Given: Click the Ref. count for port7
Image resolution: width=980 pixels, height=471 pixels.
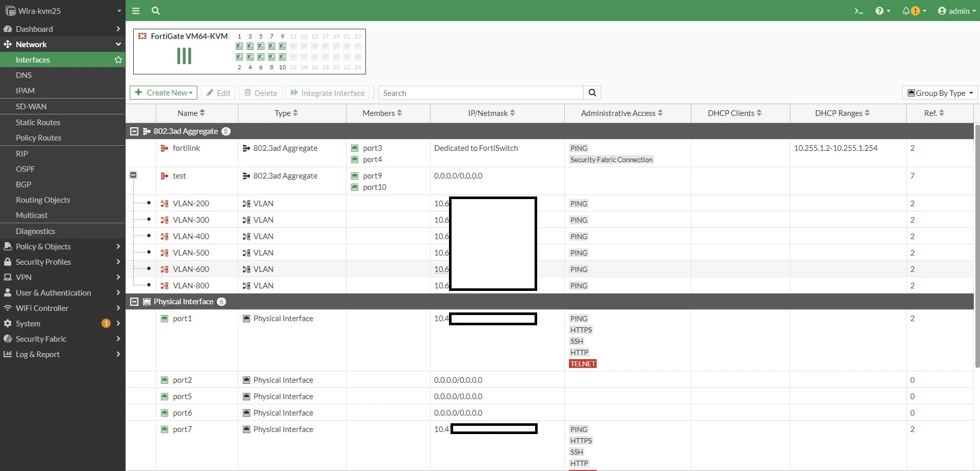Looking at the screenshot, I should pyautogui.click(x=912, y=429).
